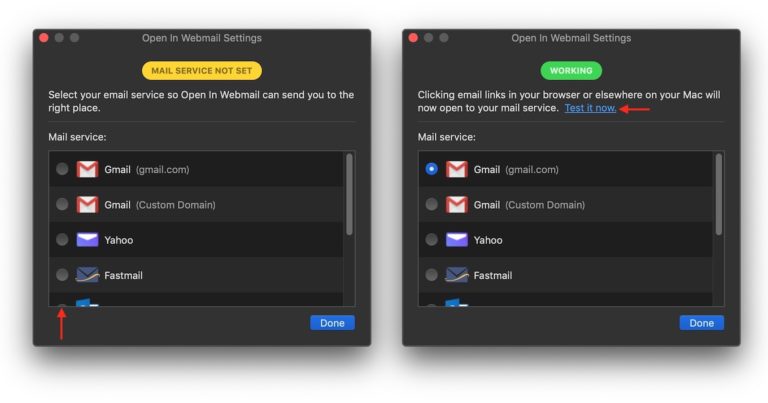Choose Gmail Custom Domain radio in right window
This screenshot has width=768, height=403.
[x=431, y=204]
